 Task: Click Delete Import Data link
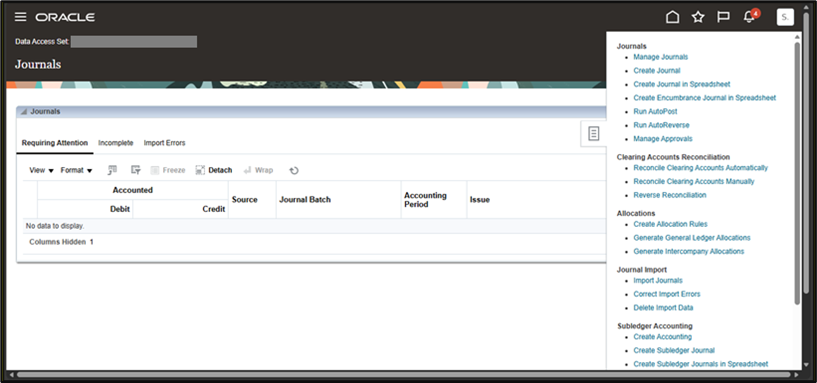pos(663,307)
